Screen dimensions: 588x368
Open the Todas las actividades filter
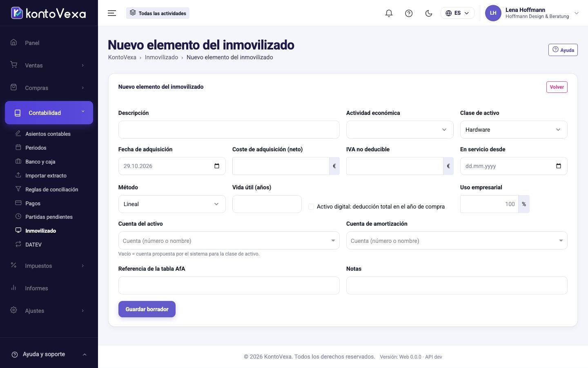(158, 13)
